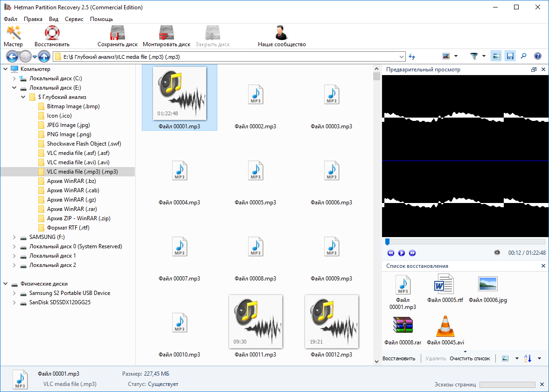Toggle the recovery list panel floppy button
Image resolution: width=549 pixels, height=392 pixels.
click(510, 56)
